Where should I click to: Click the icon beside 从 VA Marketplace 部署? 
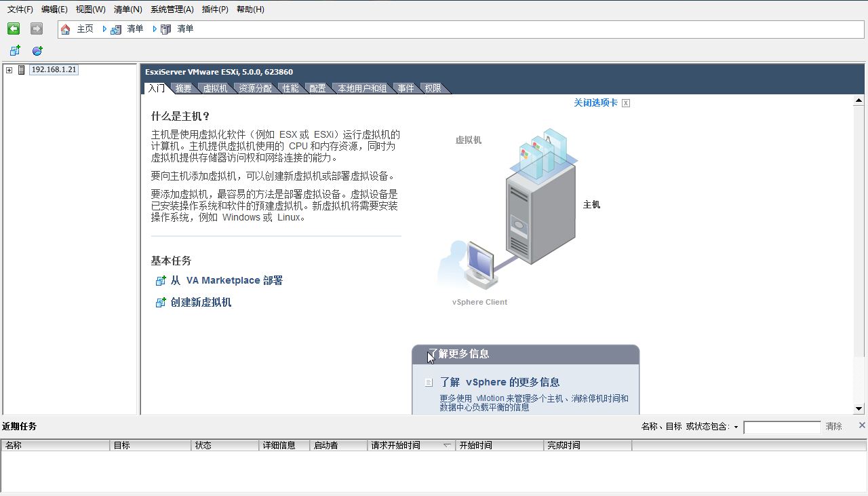coord(161,280)
